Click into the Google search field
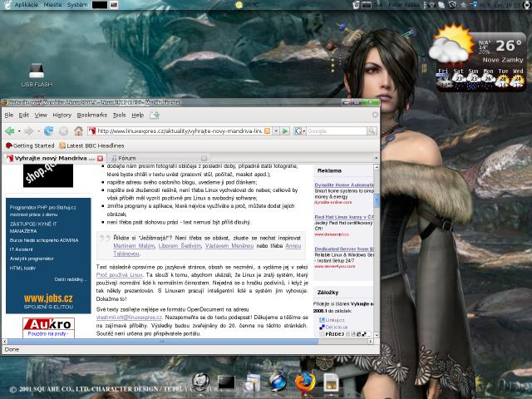 click(337, 131)
